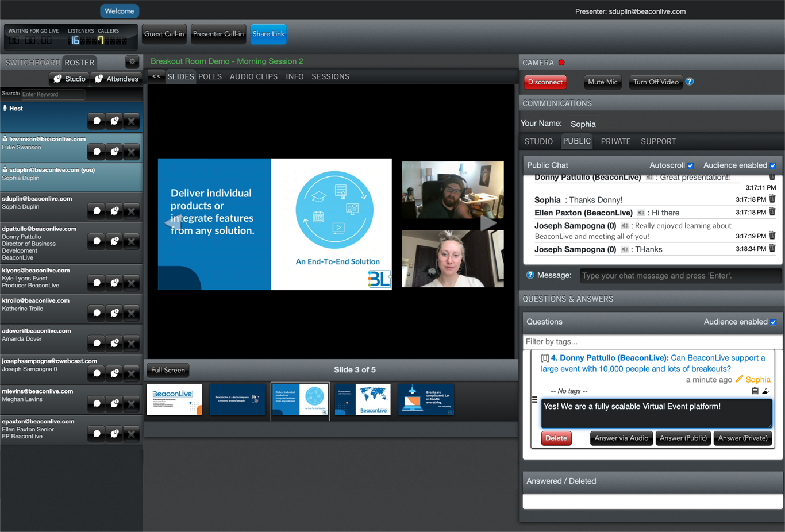This screenshot has width=785, height=532.
Task: Remove Meghan Levins from the roster
Action: coord(132,403)
